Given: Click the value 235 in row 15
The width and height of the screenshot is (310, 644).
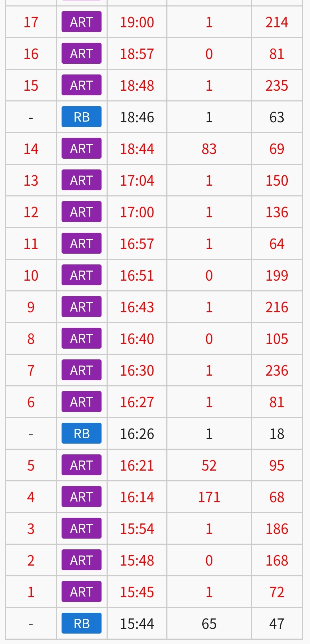Looking at the screenshot, I should coord(277,85).
